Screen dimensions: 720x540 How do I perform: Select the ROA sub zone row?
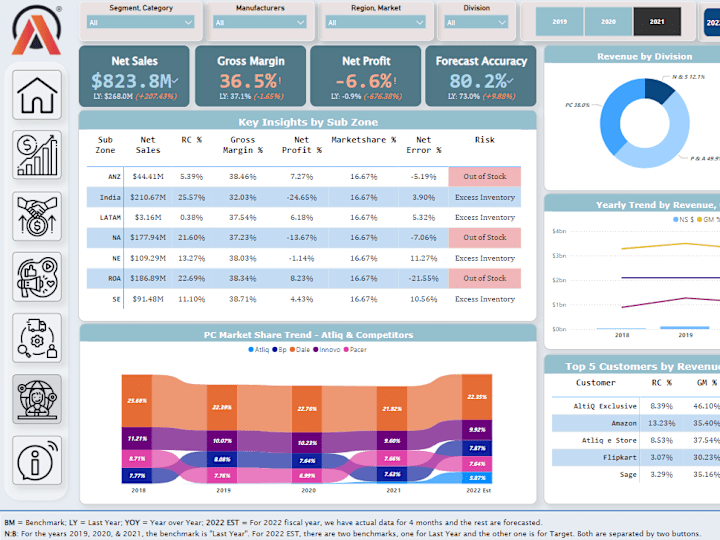304,278
